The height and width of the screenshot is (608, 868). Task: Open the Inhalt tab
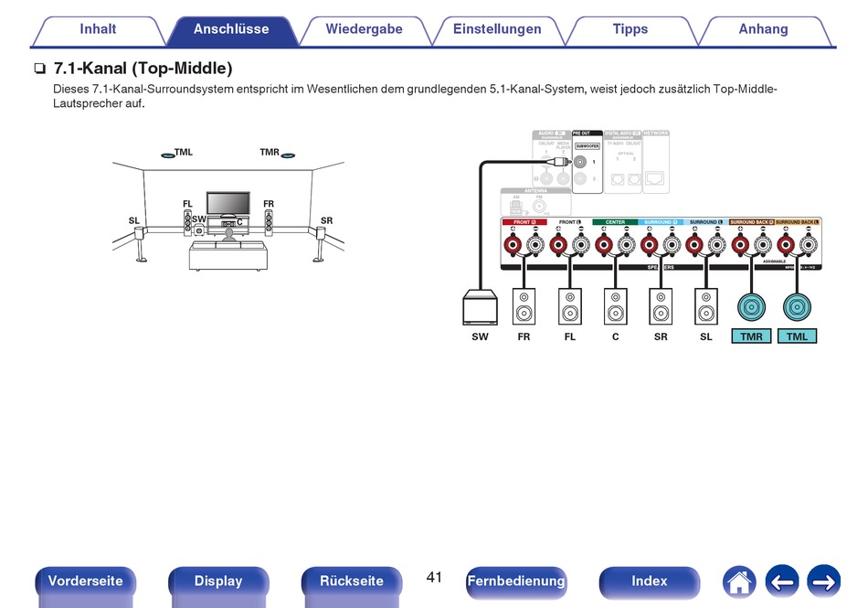pos(98,30)
